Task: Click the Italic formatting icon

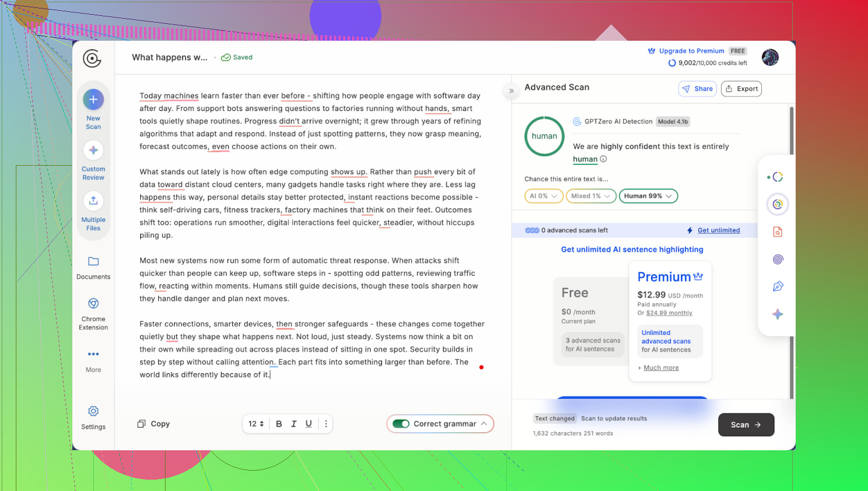Action: (294, 424)
